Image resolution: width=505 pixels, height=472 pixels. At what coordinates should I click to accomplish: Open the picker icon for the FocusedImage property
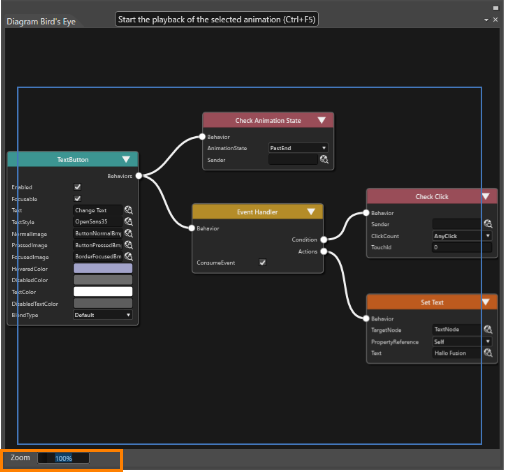pos(128,257)
